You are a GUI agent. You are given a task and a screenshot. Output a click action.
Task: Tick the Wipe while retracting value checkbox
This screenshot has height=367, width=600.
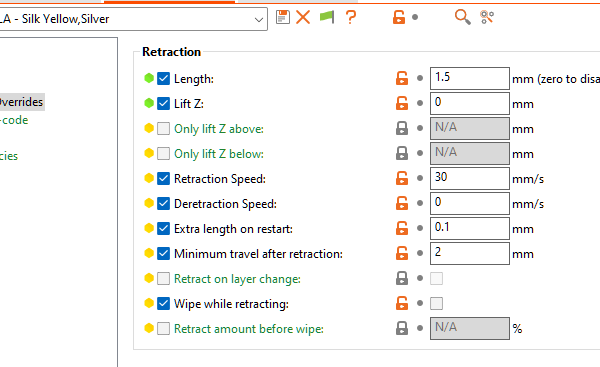(437, 303)
